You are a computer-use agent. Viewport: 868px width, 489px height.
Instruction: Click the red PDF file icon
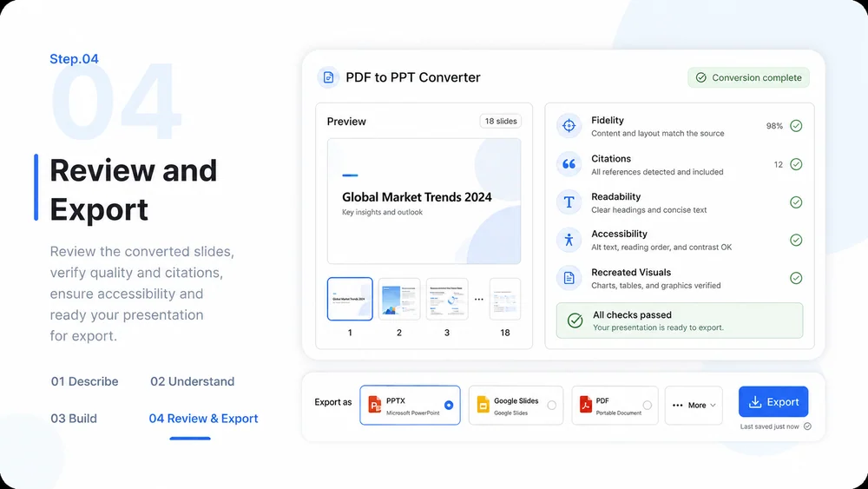click(585, 405)
